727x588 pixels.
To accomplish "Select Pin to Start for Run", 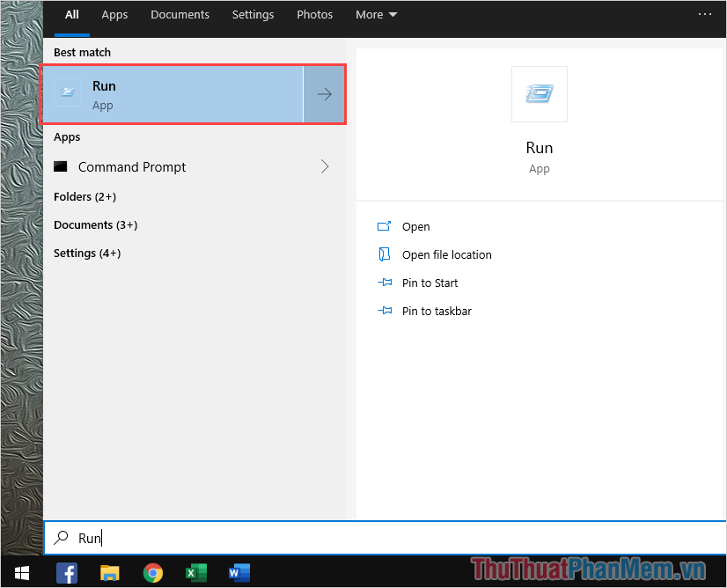I will [x=429, y=283].
